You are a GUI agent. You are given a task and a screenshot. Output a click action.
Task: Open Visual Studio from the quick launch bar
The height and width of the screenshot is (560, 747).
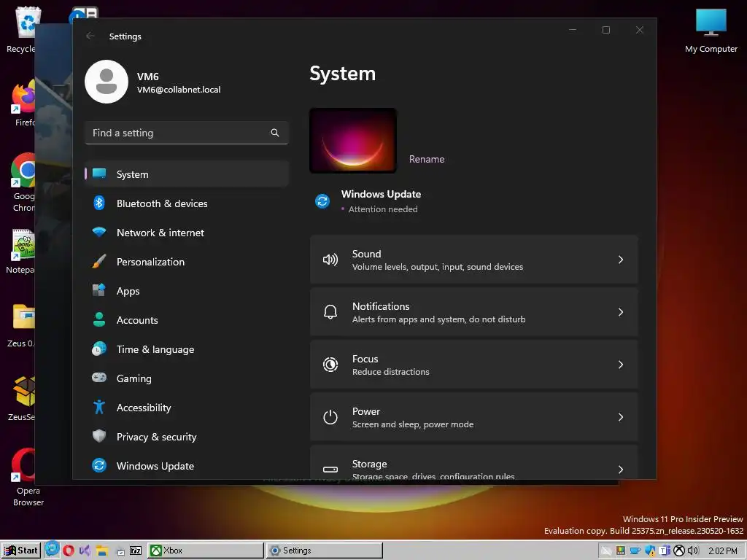(85, 551)
